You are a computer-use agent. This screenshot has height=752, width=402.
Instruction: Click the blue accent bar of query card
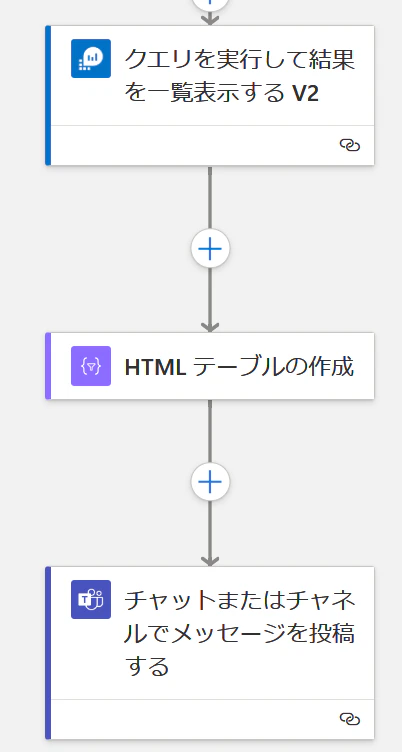[x=48, y=95]
